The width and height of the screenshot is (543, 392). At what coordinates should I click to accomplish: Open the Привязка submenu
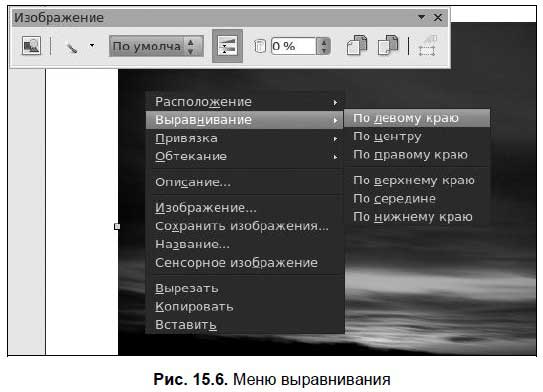[244, 138]
